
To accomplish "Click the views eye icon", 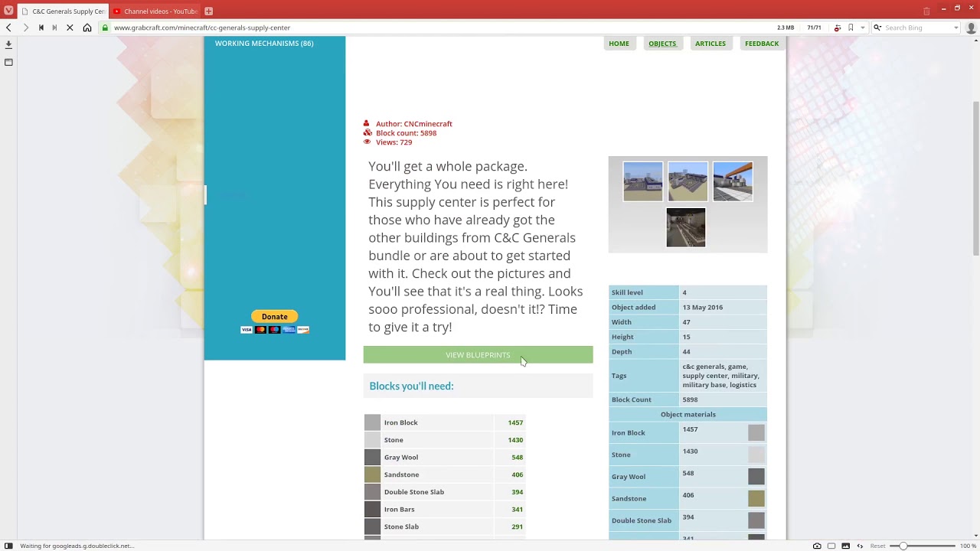I will (367, 142).
